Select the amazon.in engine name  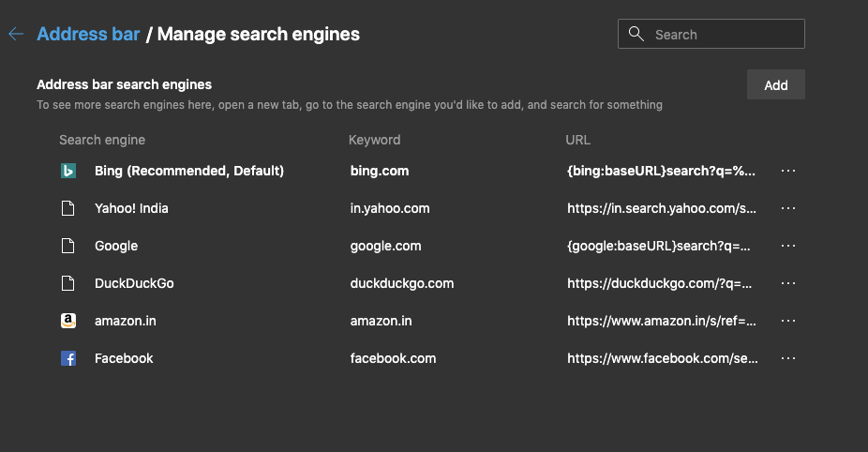tap(125, 321)
